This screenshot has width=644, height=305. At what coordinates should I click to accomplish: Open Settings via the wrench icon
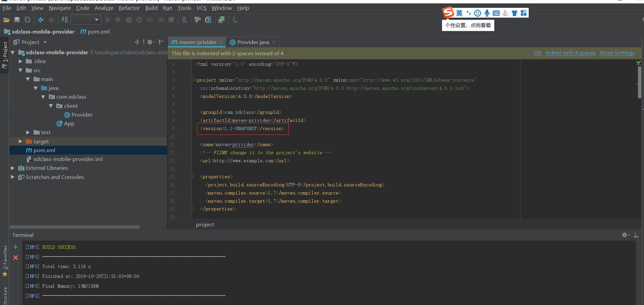(198, 20)
